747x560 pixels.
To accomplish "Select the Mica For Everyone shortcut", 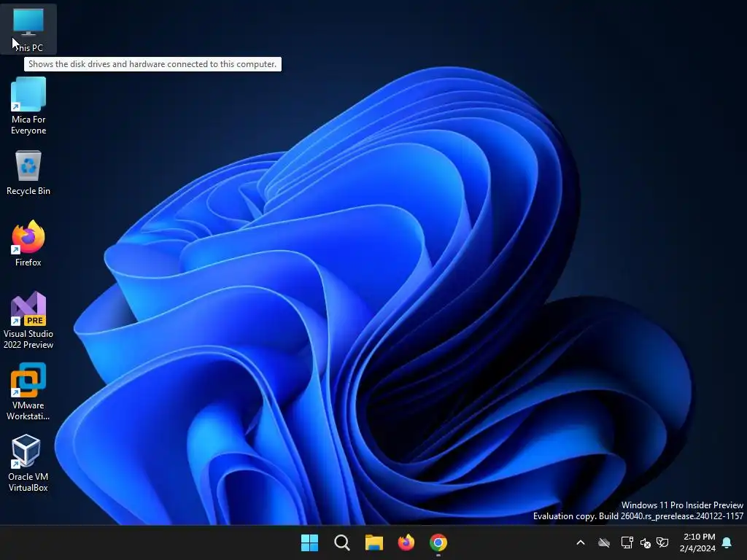I will [x=28, y=106].
